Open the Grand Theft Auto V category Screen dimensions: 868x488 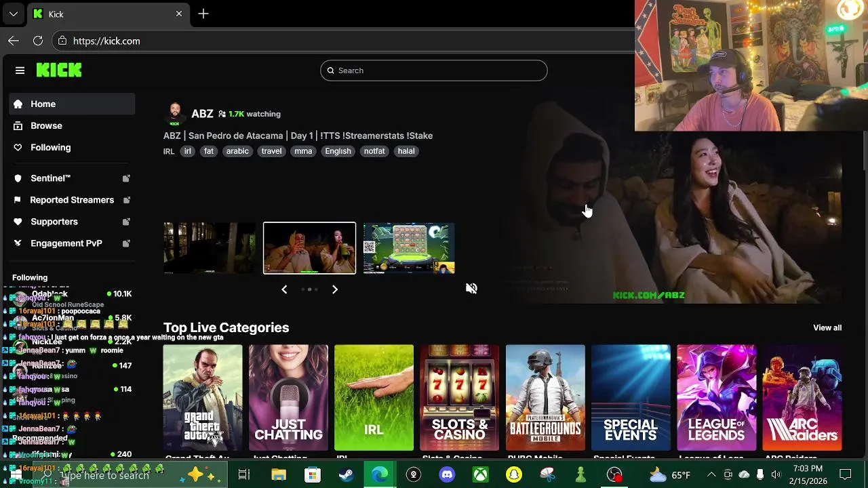point(202,398)
